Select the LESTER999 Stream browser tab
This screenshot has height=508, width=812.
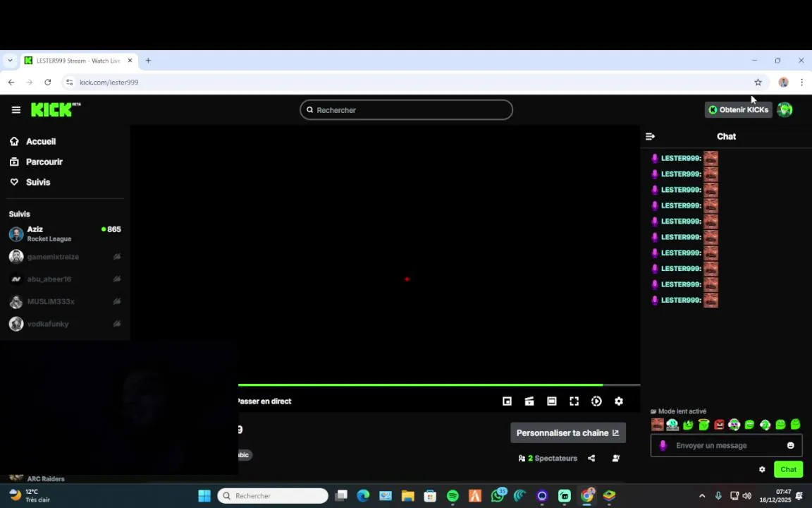tap(79, 61)
